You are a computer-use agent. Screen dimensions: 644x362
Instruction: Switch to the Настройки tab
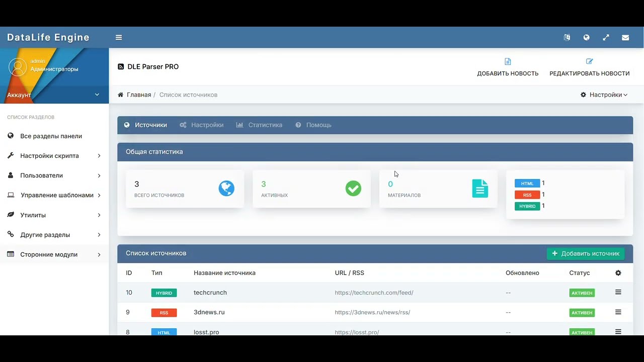pyautogui.click(x=202, y=125)
